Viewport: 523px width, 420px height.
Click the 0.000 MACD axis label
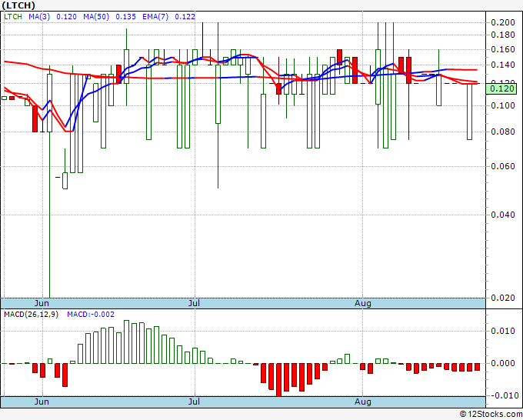click(503, 363)
